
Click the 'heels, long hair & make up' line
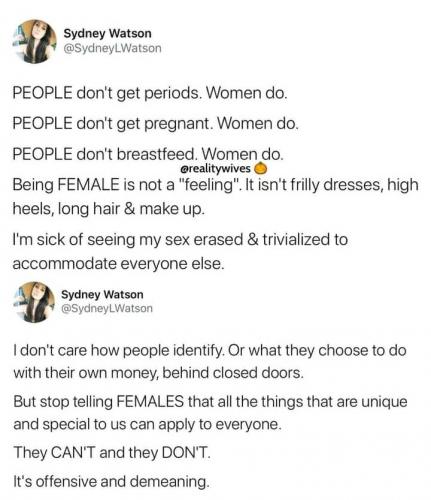(x=108, y=209)
